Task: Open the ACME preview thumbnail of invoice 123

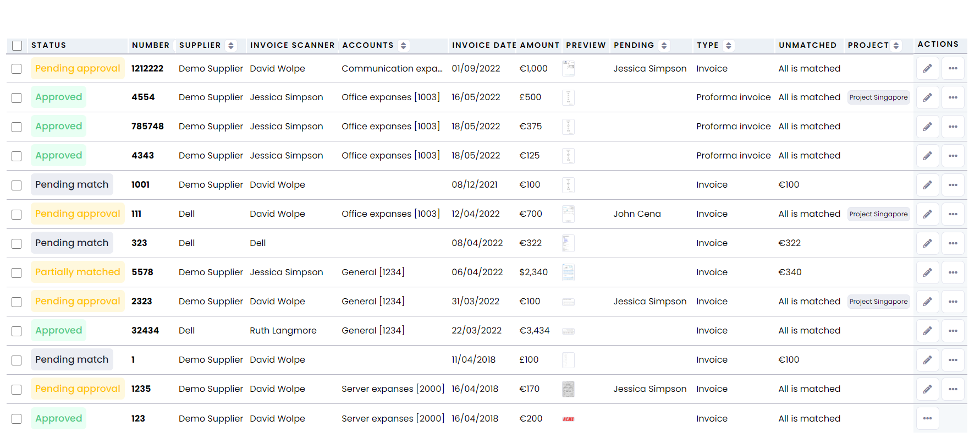Action: click(x=569, y=419)
